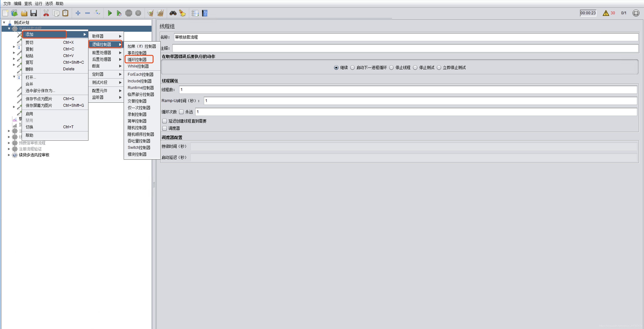Save test plan with floppy disk icon

pyautogui.click(x=33, y=13)
